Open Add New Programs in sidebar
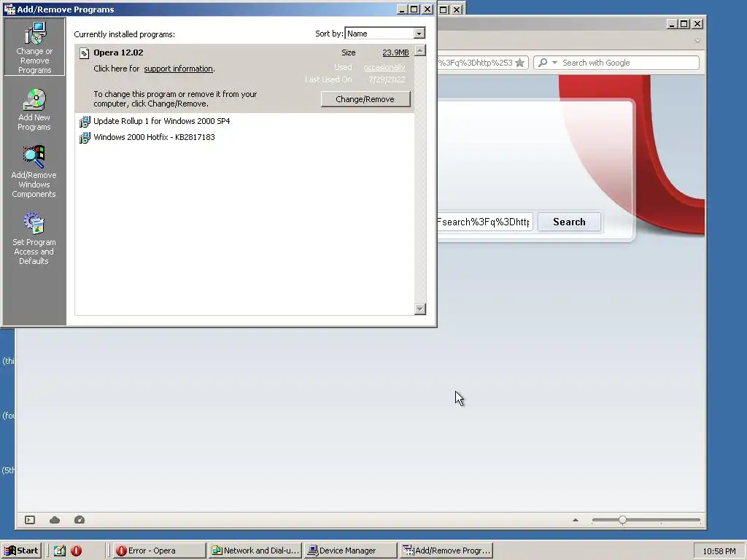The width and height of the screenshot is (747, 560). point(34,109)
